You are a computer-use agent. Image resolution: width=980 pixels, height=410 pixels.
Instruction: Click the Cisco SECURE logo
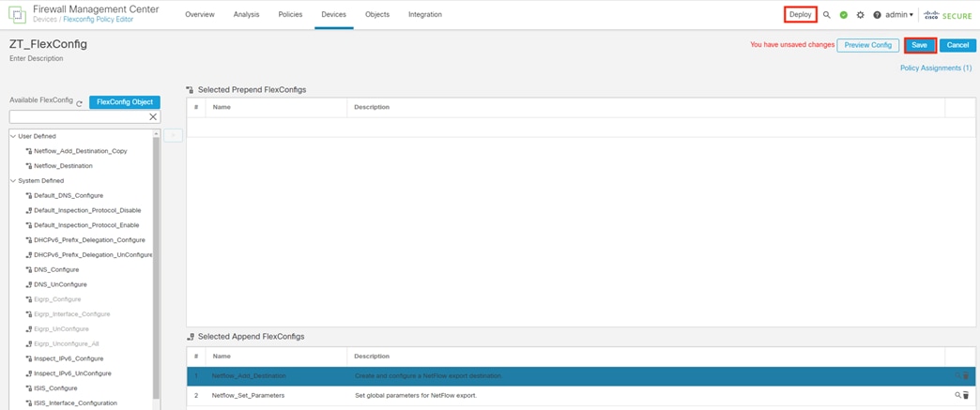pos(947,15)
